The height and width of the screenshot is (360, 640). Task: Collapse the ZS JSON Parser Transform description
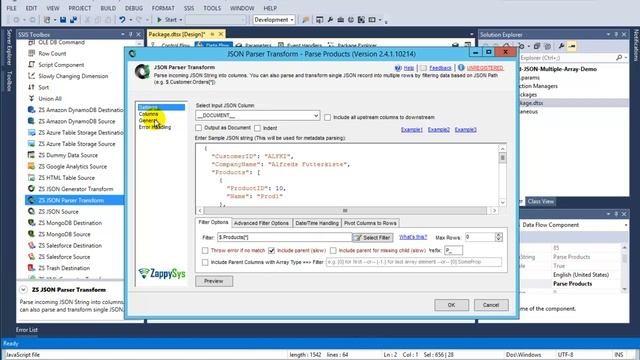click(x=23, y=290)
